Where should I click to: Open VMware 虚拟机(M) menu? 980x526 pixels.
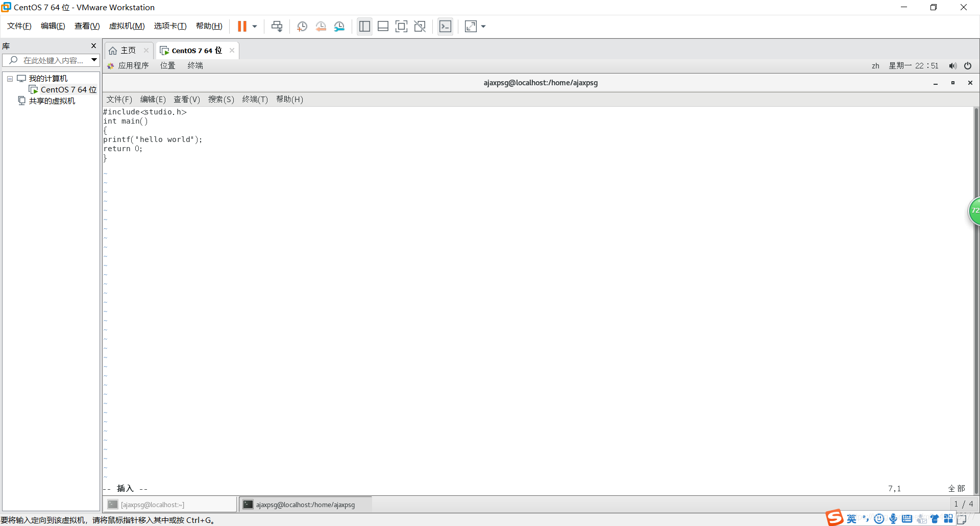click(127, 26)
